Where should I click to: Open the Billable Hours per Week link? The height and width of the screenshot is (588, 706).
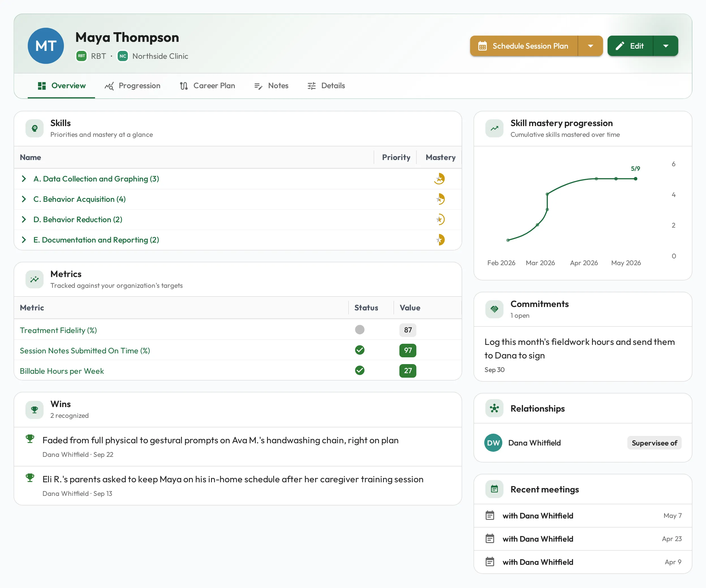pos(62,371)
